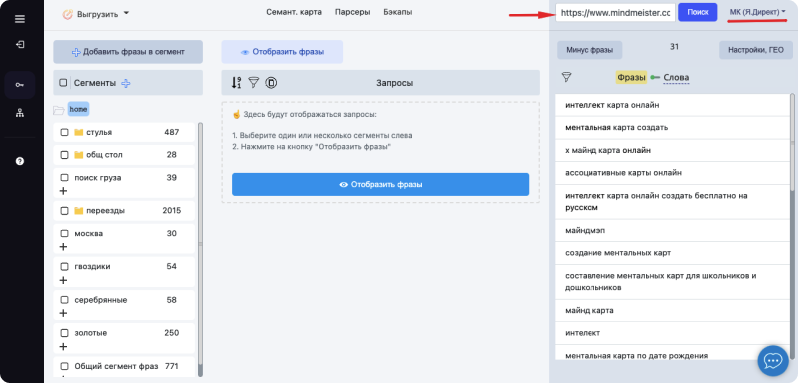This screenshot has height=383, width=798.
Task: Check the гвоздики segment checkbox
Action: coord(64,267)
